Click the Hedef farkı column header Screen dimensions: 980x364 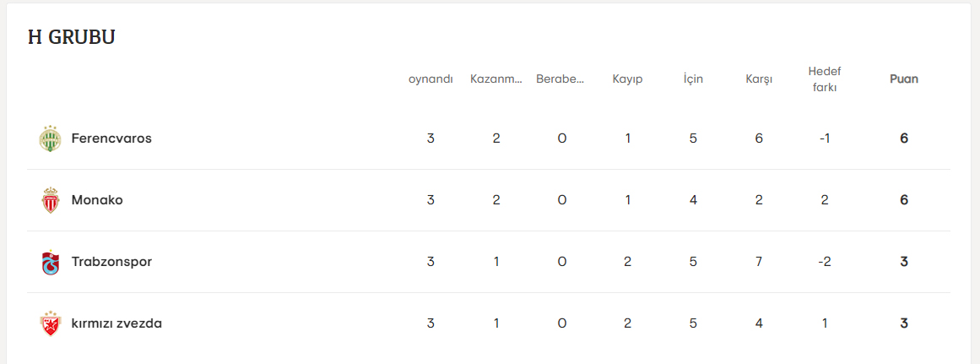[825, 79]
